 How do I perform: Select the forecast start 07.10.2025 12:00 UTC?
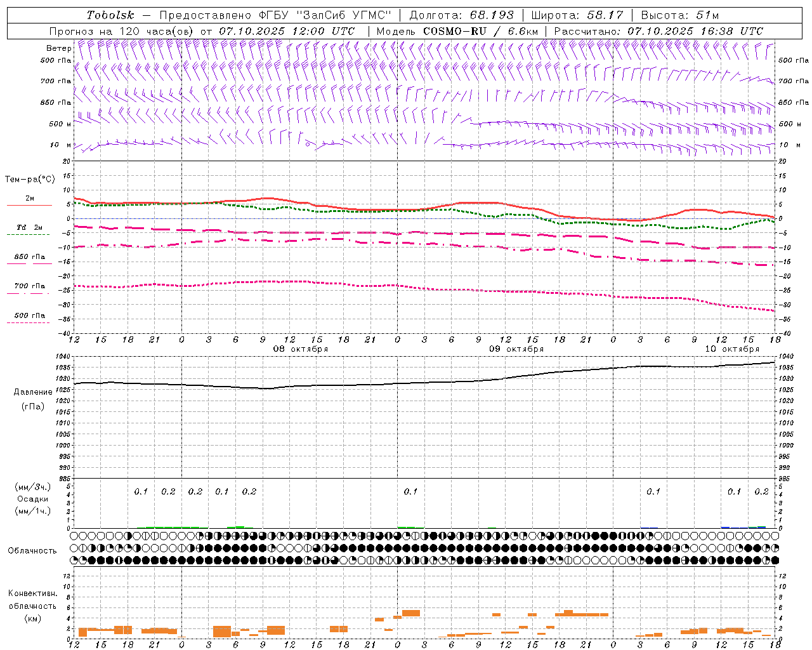coord(287,31)
